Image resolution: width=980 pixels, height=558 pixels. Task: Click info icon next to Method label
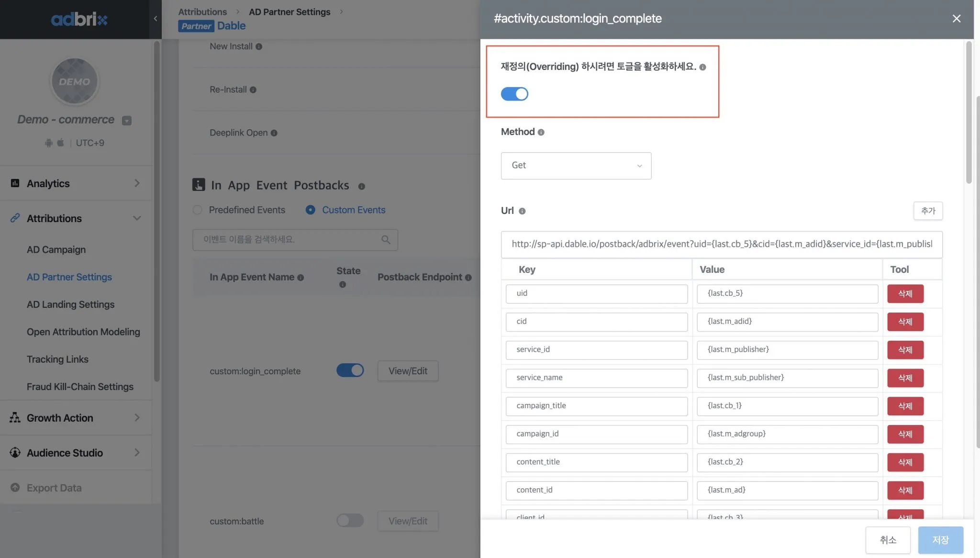click(541, 133)
